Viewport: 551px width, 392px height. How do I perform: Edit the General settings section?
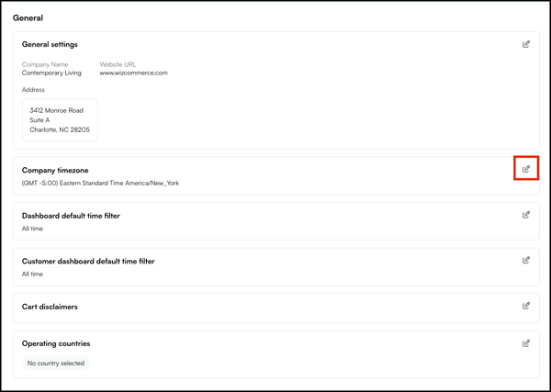tap(526, 44)
